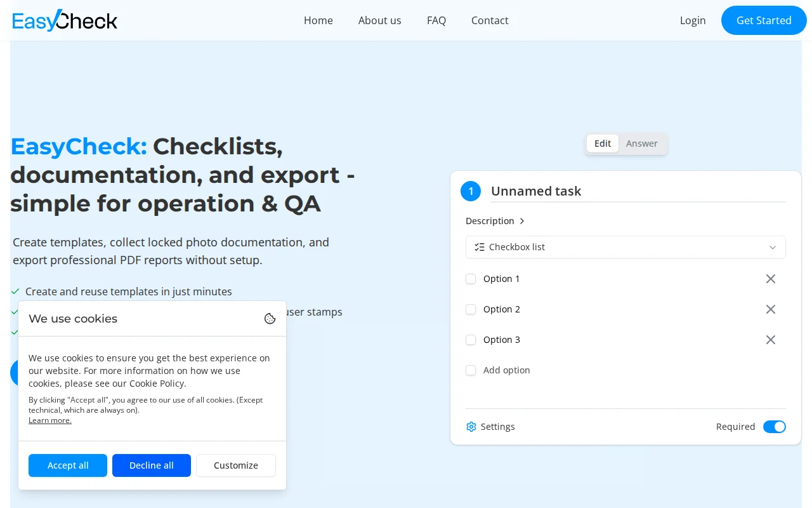Click the Login link

click(x=693, y=20)
